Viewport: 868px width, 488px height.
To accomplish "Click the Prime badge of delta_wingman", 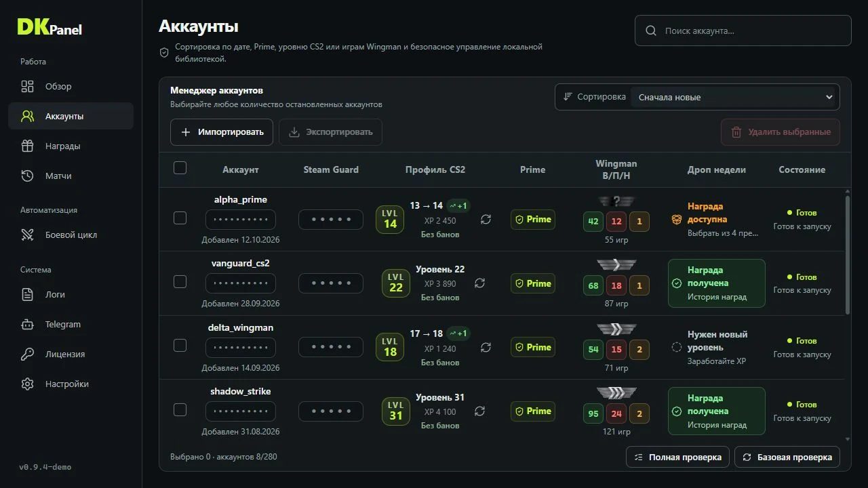I will pos(532,347).
